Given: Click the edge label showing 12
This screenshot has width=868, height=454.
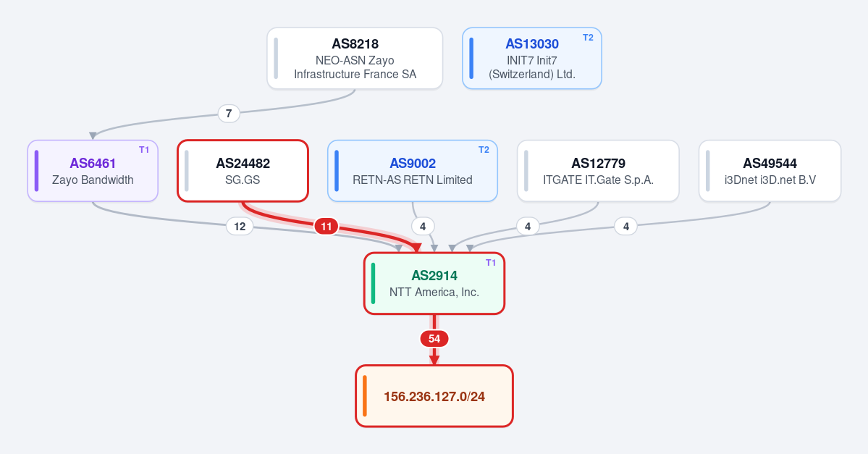Looking at the screenshot, I should 240,227.
